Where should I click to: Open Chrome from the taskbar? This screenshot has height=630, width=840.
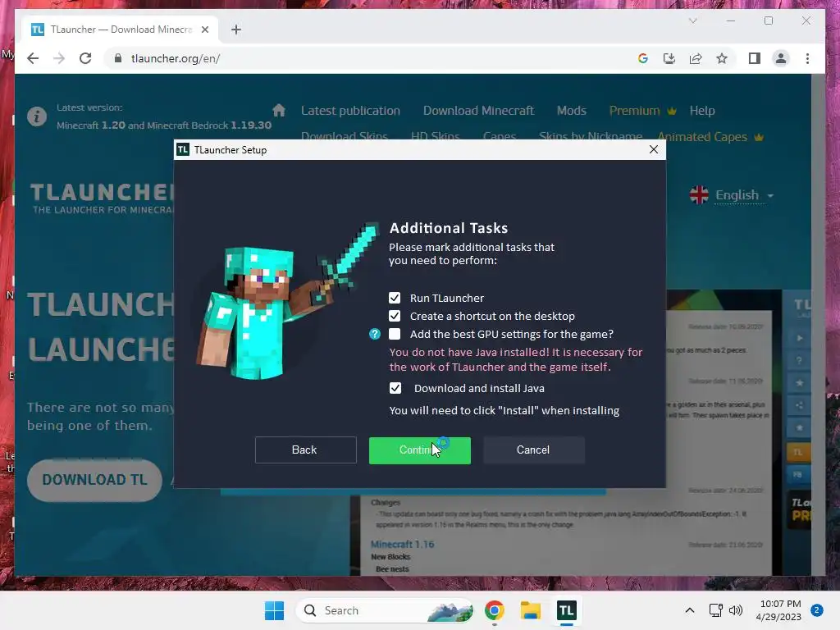tap(494, 610)
